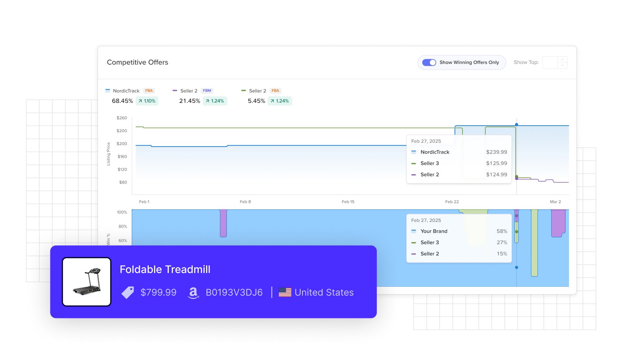Screen dimensions: 627x364
Task: Click the United States flag icon
Action: click(285, 292)
